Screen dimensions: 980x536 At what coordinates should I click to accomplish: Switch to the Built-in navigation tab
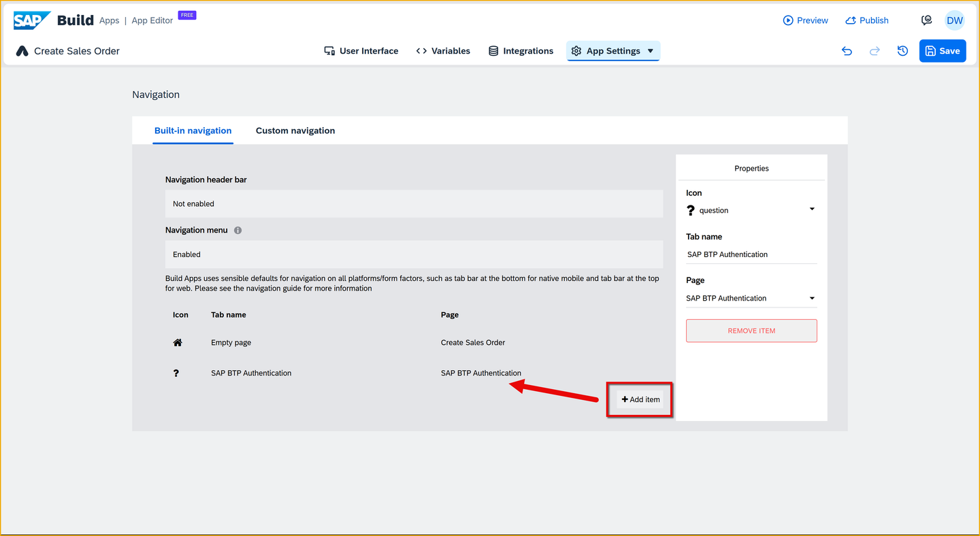click(193, 131)
